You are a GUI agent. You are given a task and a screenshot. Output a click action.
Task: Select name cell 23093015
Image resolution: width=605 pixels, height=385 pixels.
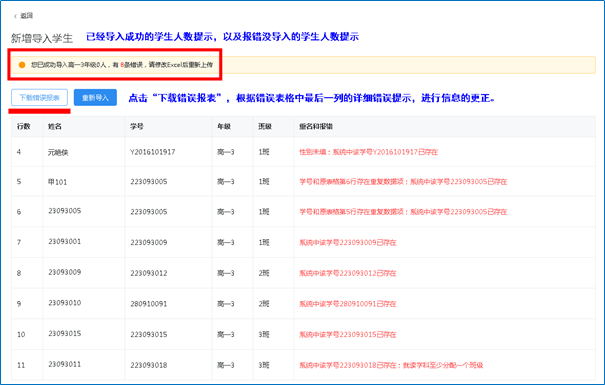64,334
